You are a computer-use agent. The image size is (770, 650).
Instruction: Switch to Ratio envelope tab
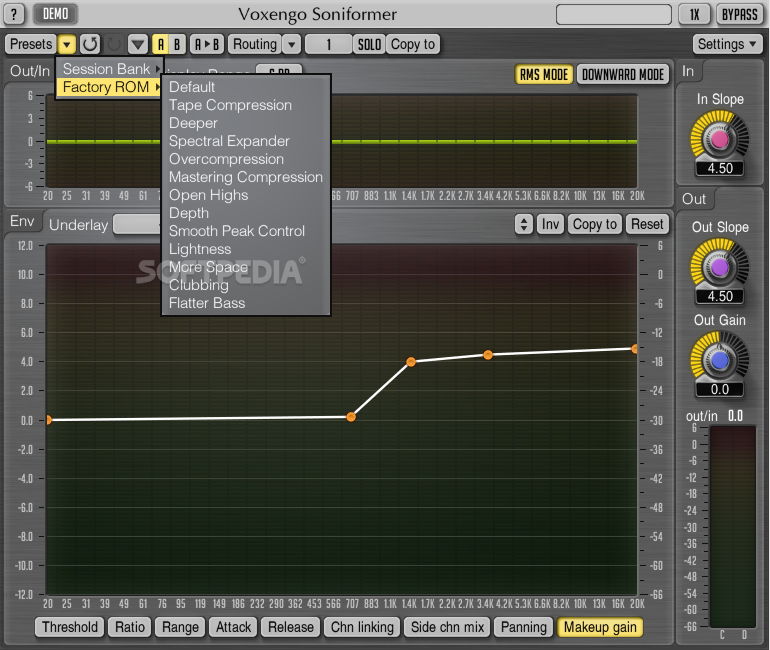[130, 627]
